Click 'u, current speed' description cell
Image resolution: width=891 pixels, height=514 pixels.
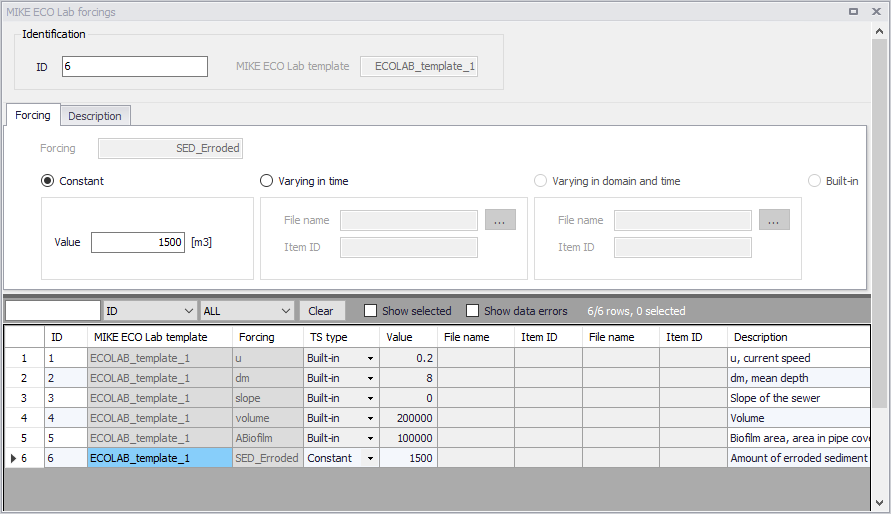point(798,358)
